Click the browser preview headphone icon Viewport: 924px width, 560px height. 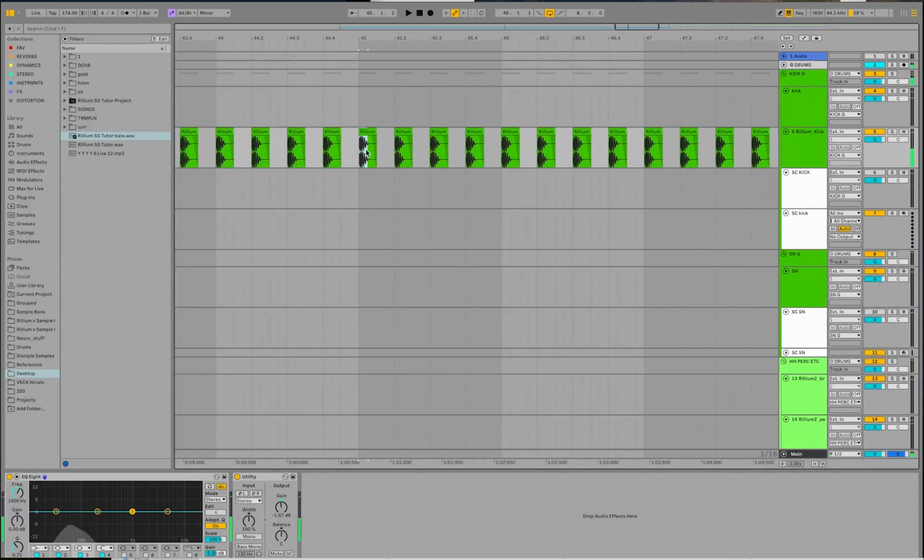tap(65, 464)
